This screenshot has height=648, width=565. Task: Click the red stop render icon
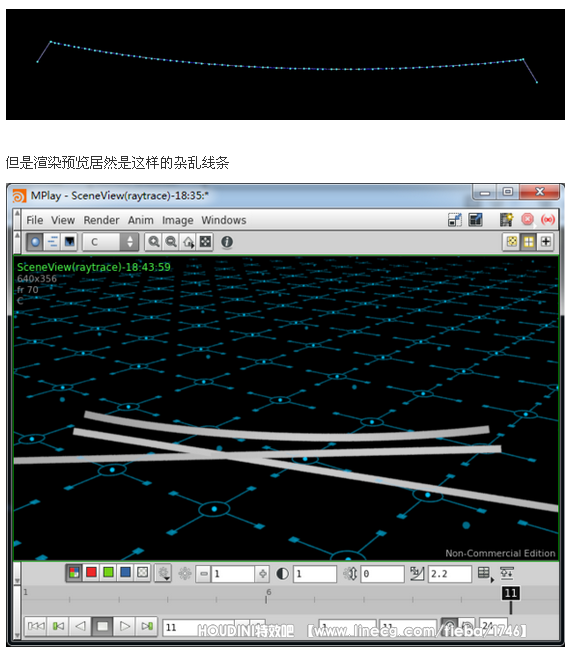click(x=527, y=219)
